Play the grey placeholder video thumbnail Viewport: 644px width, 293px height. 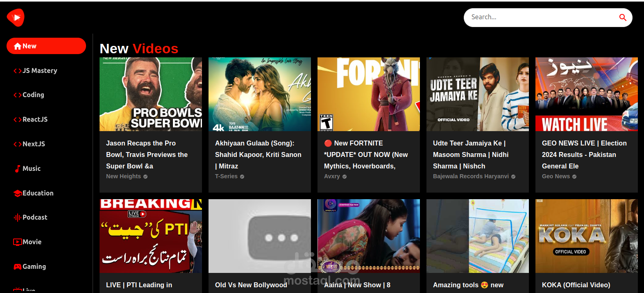[260, 236]
